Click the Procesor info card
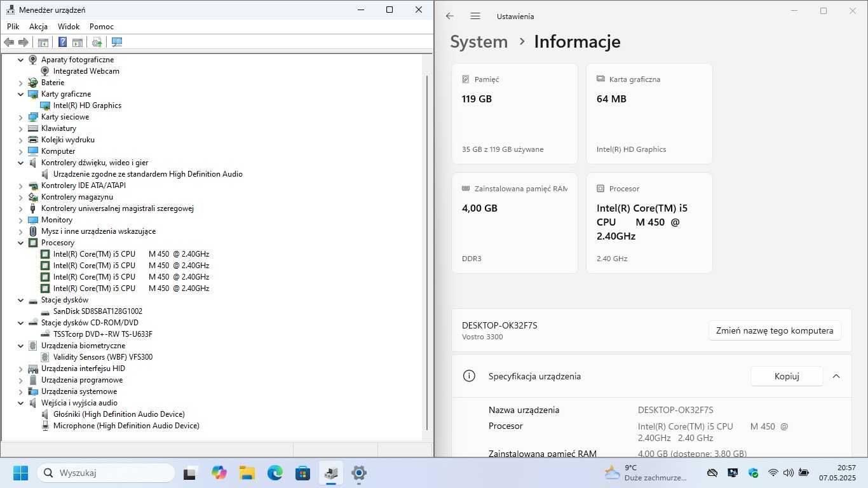 click(x=649, y=223)
